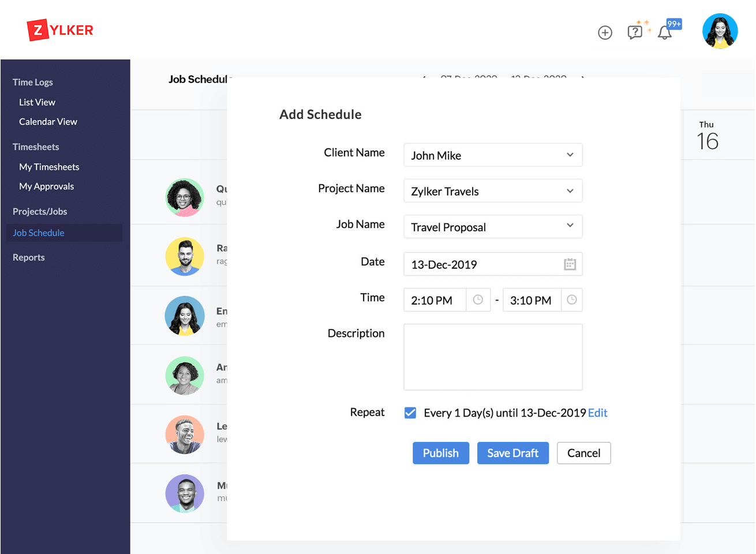
Task: Open List View in sidebar
Action: coord(37,102)
